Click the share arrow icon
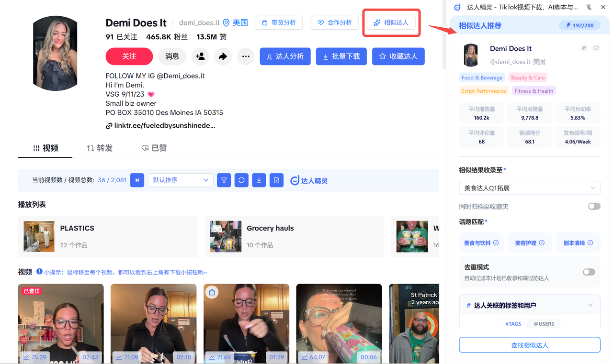The width and height of the screenshot is (613, 364). [223, 56]
